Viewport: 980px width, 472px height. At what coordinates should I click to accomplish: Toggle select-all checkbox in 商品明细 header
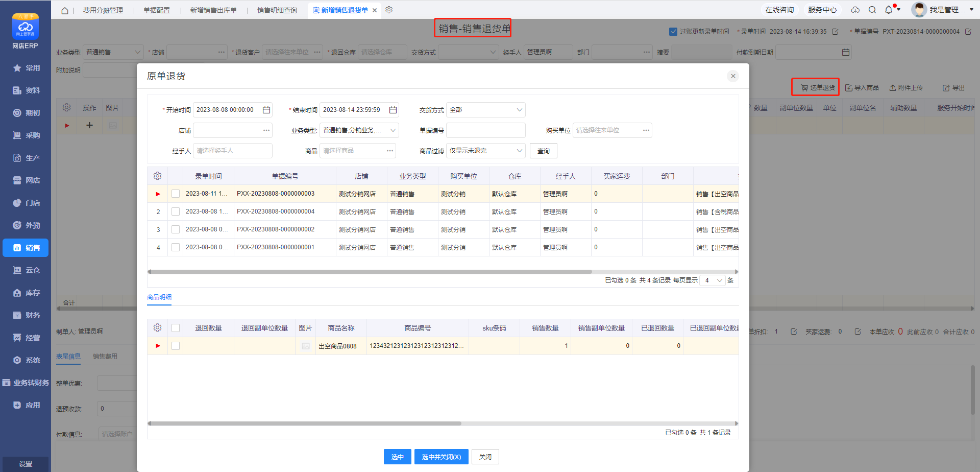pyautogui.click(x=176, y=328)
